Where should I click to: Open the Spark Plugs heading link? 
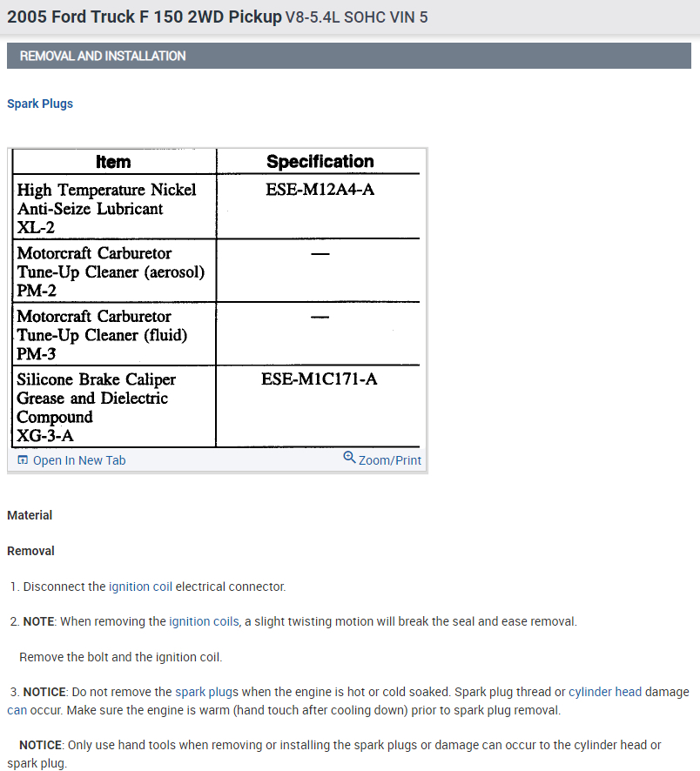pyautogui.click(x=40, y=104)
